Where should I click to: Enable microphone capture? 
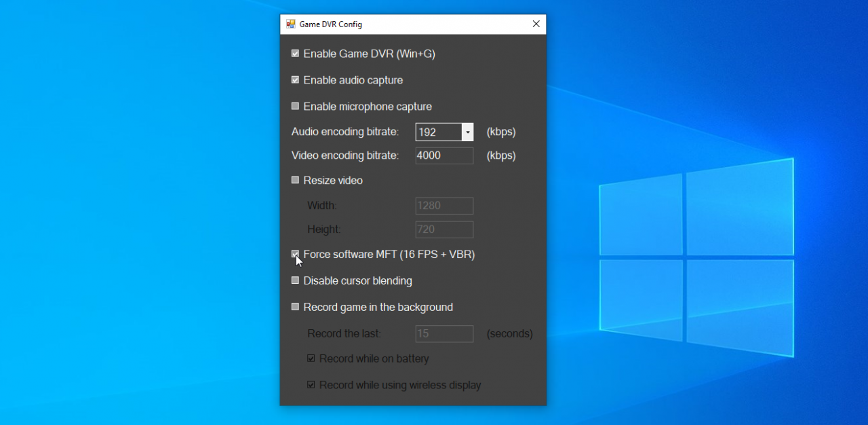[295, 106]
